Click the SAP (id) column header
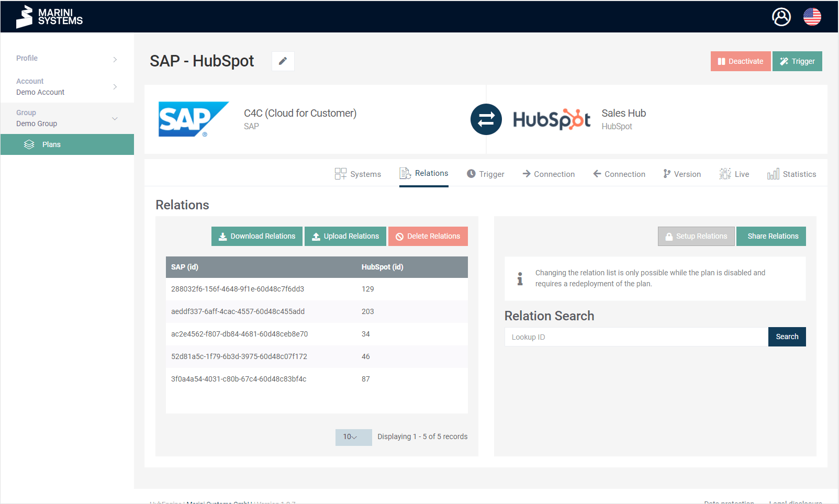The width and height of the screenshot is (839, 504). pos(185,267)
